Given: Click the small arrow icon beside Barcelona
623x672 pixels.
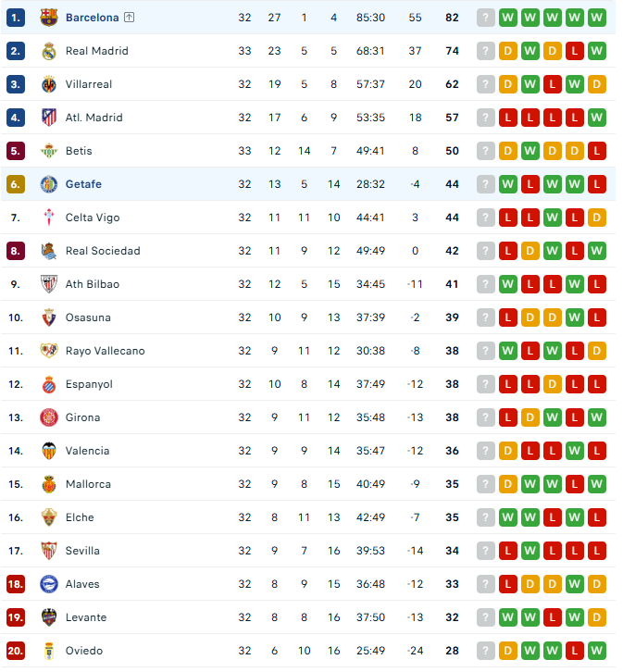Looking at the screenshot, I should pos(129,18).
